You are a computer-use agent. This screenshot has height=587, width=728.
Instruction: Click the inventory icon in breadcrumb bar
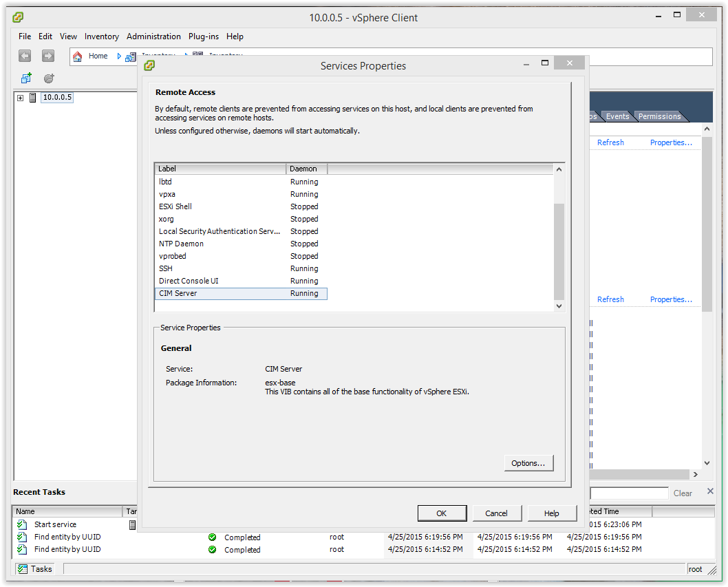pos(131,56)
